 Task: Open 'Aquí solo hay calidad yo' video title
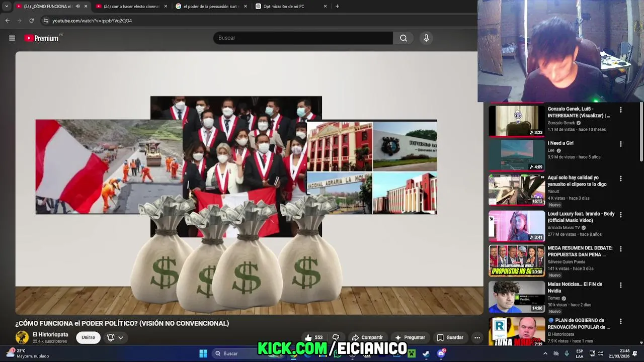click(577, 181)
